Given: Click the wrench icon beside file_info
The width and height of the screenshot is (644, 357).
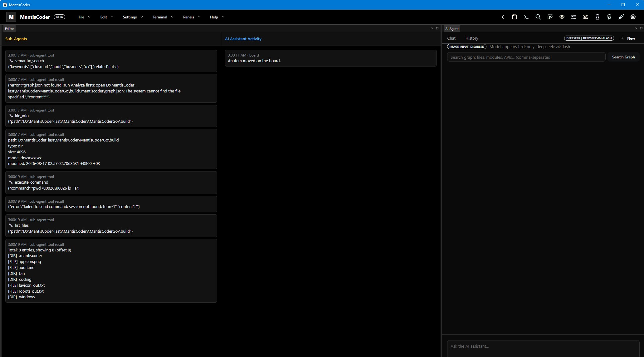Looking at the screenshot, I should pos(11,116).
